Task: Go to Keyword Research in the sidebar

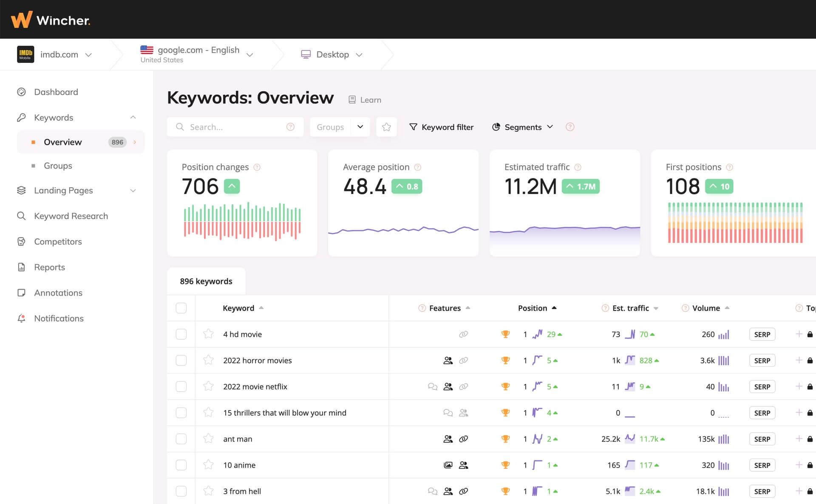Action: [x=71, y=216]
